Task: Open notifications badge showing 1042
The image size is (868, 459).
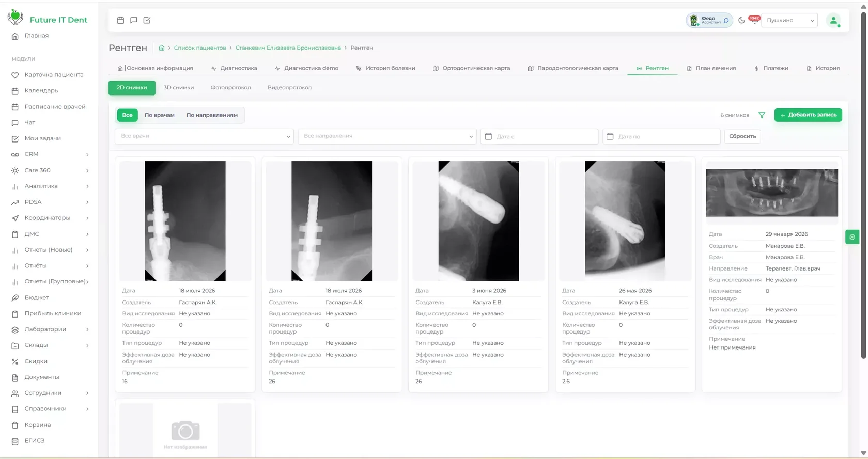Action: tap(754, 19)
